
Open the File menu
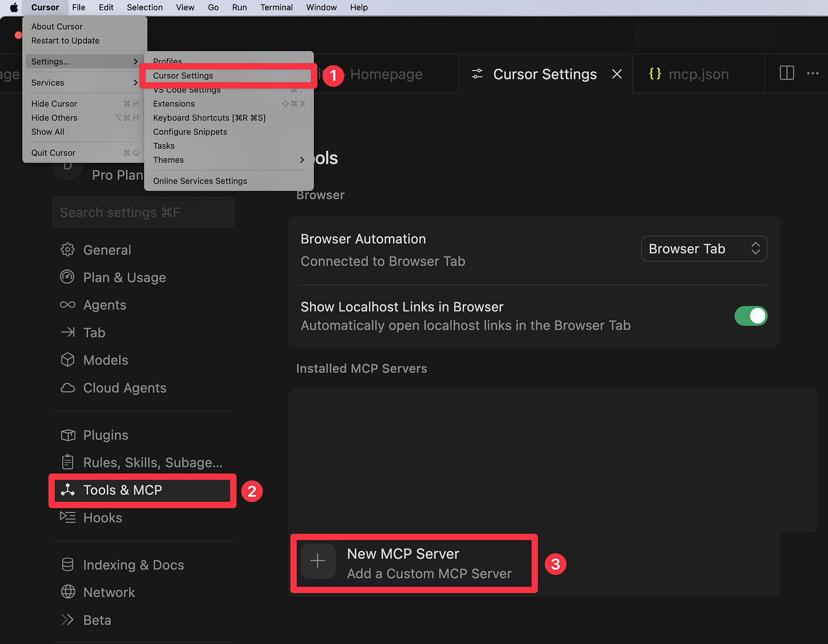78,7
